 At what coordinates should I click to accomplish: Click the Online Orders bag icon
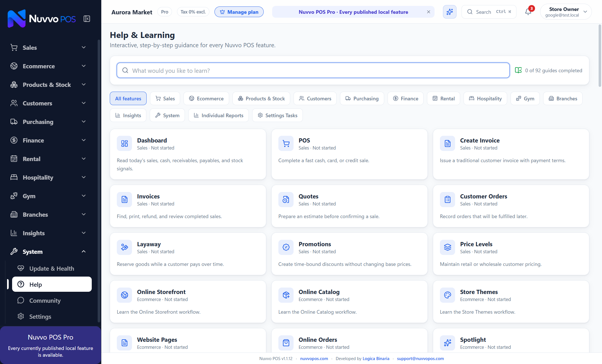tap(286, 343)
